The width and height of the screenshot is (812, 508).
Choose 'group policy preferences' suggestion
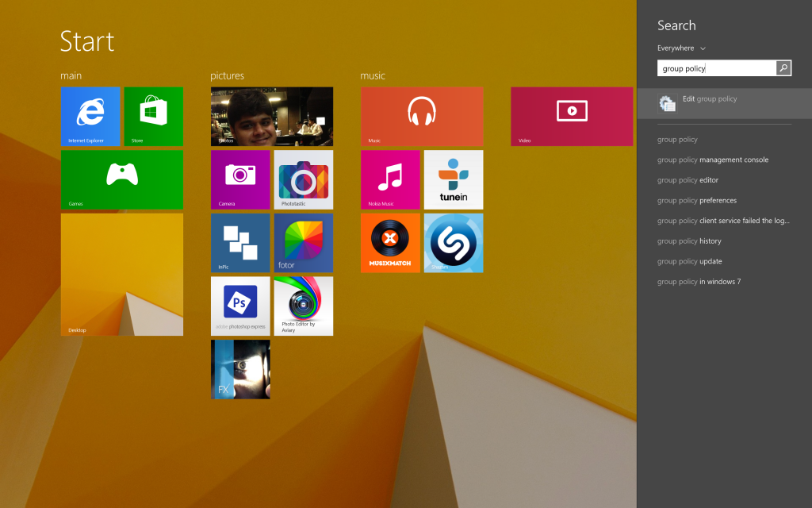(697, 200)
